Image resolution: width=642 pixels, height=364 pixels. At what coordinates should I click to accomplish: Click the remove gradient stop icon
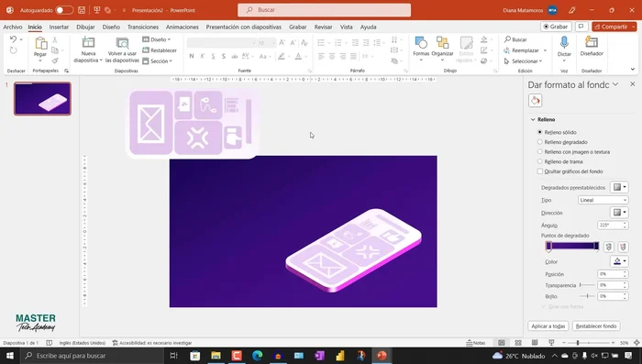[623, 247]
